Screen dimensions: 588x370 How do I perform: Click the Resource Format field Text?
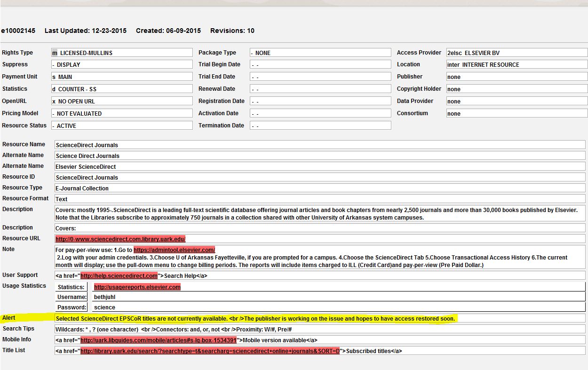coord(320,199)
